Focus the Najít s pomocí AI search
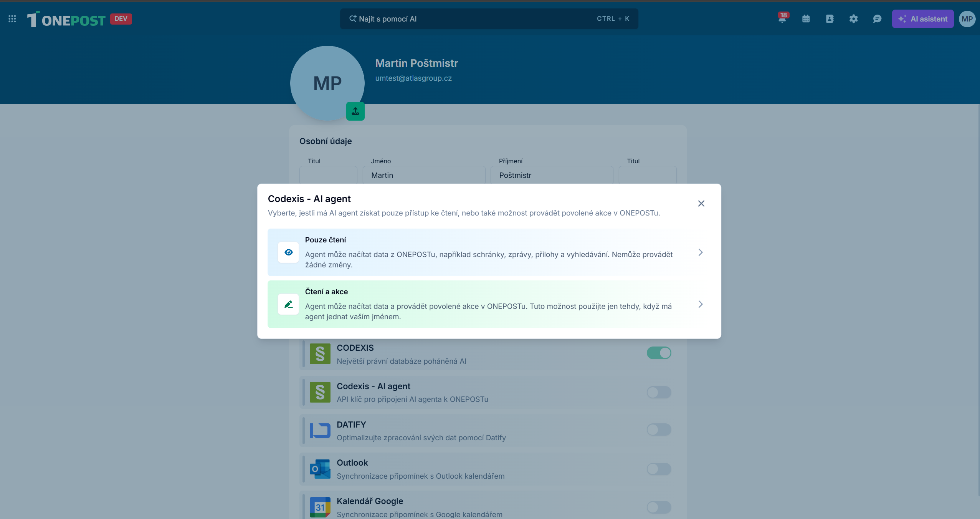Image resolution: width=980 pixels, height=519 pixels. pos(489,19)
